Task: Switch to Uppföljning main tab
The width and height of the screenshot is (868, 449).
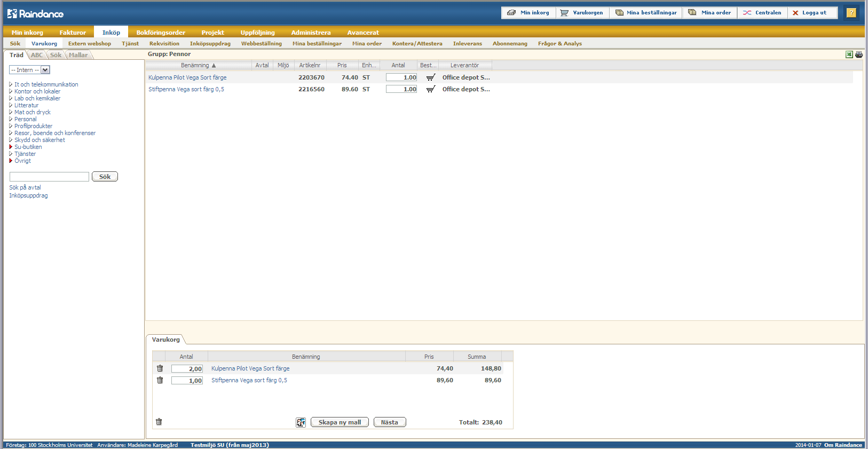Action: (x=258, y=33)
